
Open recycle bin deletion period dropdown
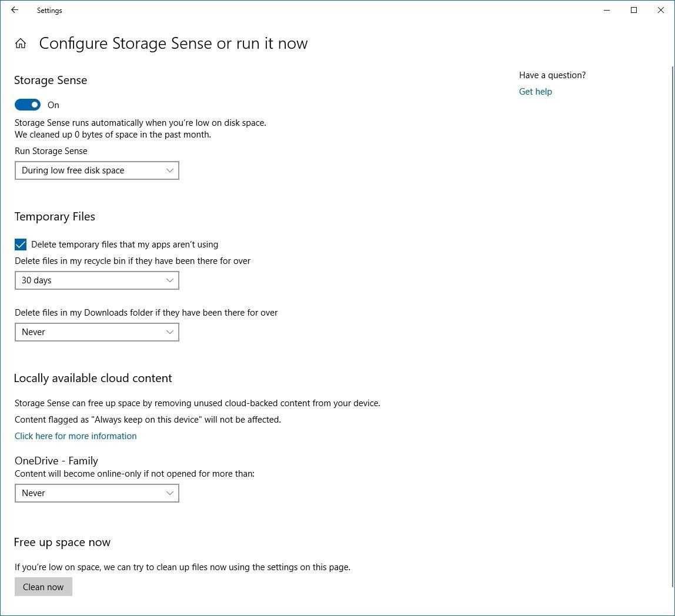96,280
